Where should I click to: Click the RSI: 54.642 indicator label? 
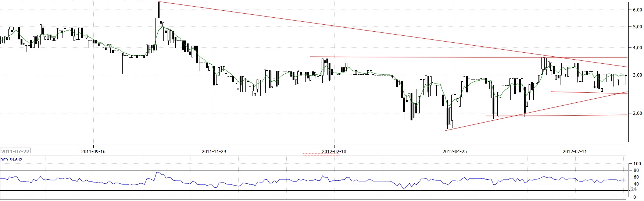tap(11, 160)
